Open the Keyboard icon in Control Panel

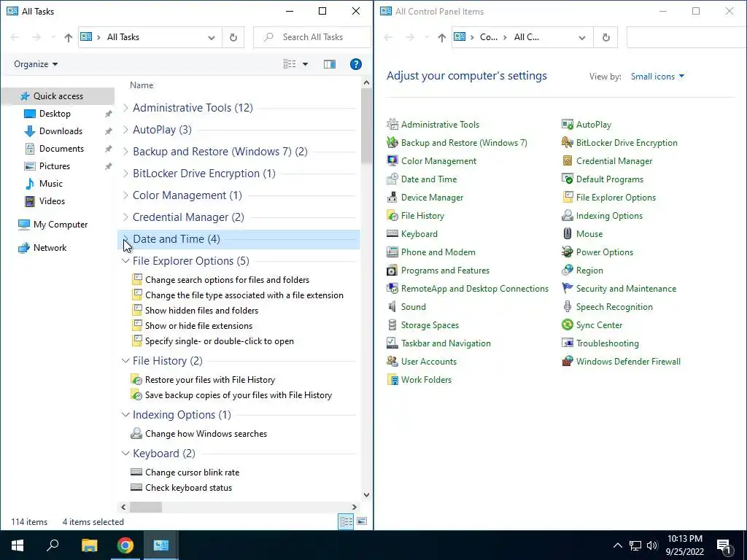(x=392, y=234)
